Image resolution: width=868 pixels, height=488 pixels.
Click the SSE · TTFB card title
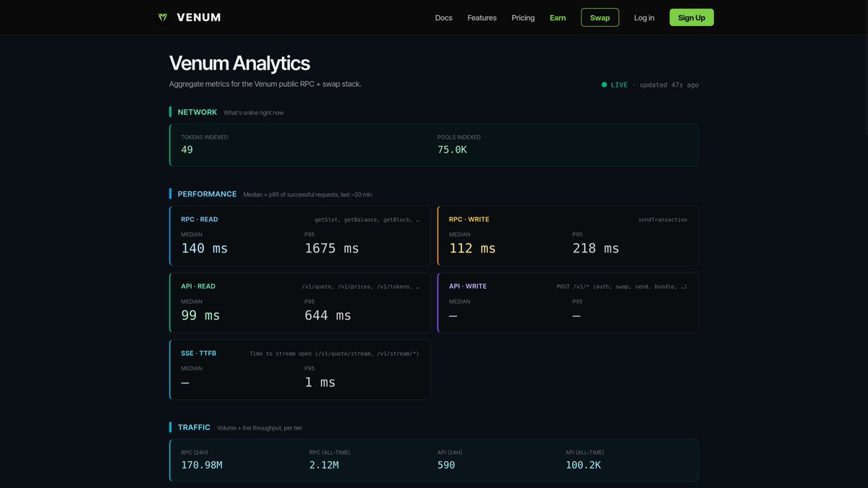click(x=198, y=354)
